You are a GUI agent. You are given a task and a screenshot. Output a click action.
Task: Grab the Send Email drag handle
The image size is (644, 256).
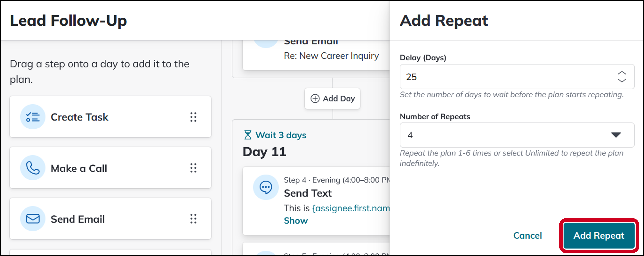[193, 219]
